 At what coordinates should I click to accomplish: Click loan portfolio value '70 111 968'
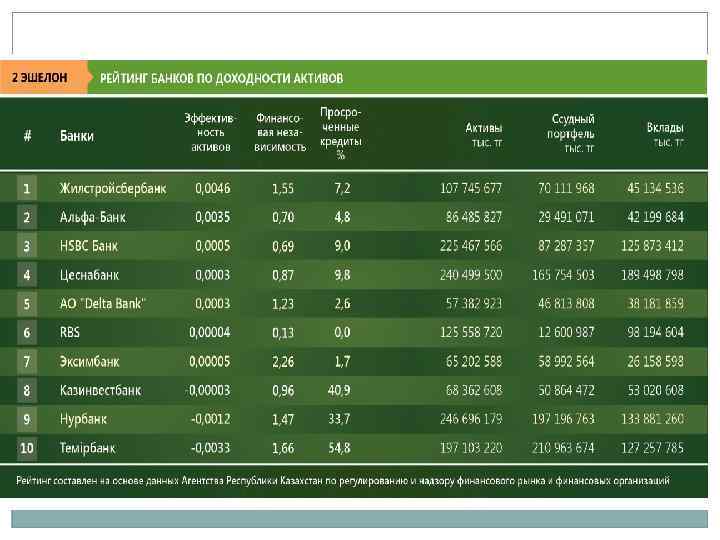(566, 188)
